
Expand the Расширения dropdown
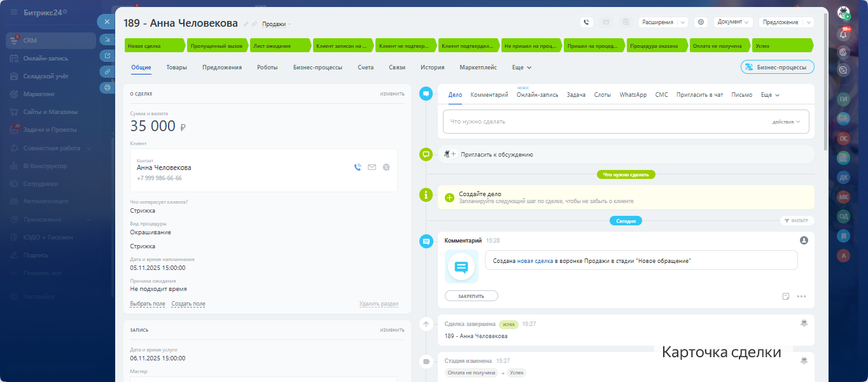click(662, 22)
